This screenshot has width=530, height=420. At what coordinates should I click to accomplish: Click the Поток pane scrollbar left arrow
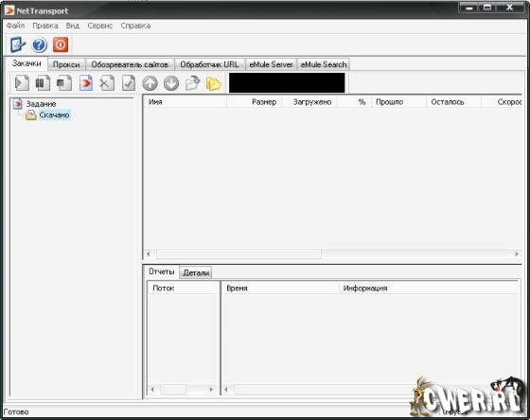(152, 390)
